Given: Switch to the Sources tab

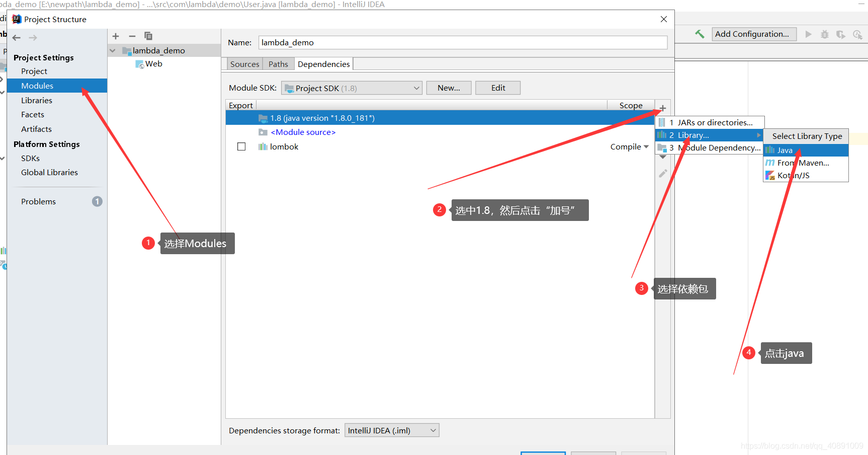Looking at the screenshot, I should (x=244, y=64).
